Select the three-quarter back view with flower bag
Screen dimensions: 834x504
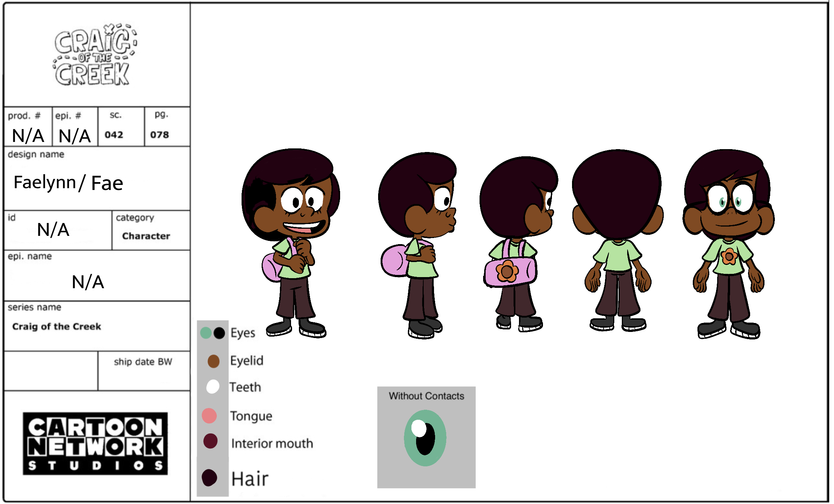tap(518, 244)
